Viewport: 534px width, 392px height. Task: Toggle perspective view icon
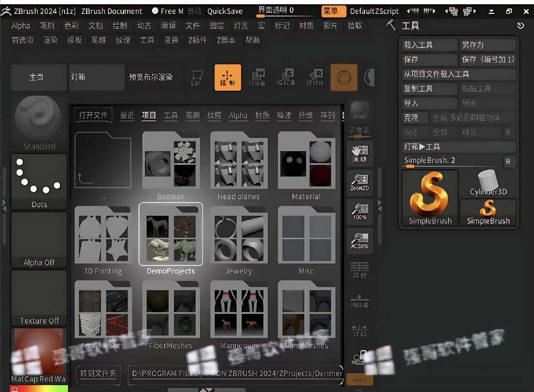360,270
